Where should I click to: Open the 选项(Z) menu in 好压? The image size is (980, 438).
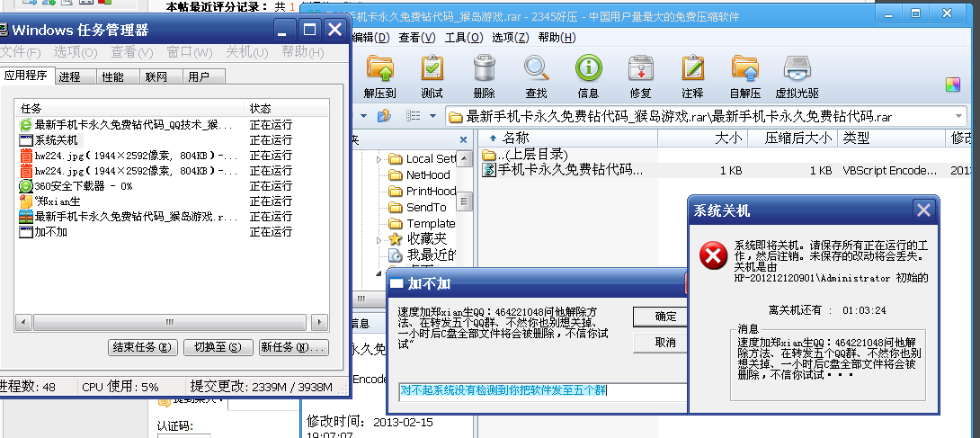coord(510,38)
